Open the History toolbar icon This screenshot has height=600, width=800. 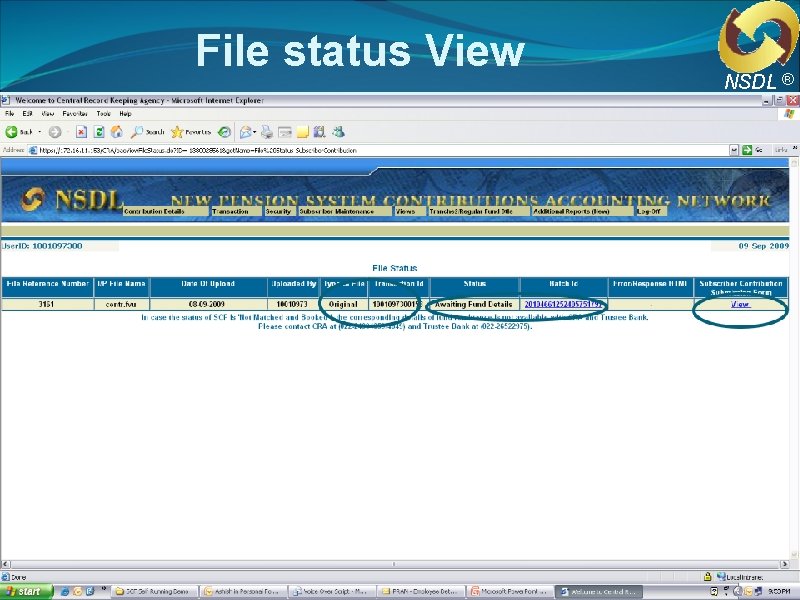click(224, 132)
